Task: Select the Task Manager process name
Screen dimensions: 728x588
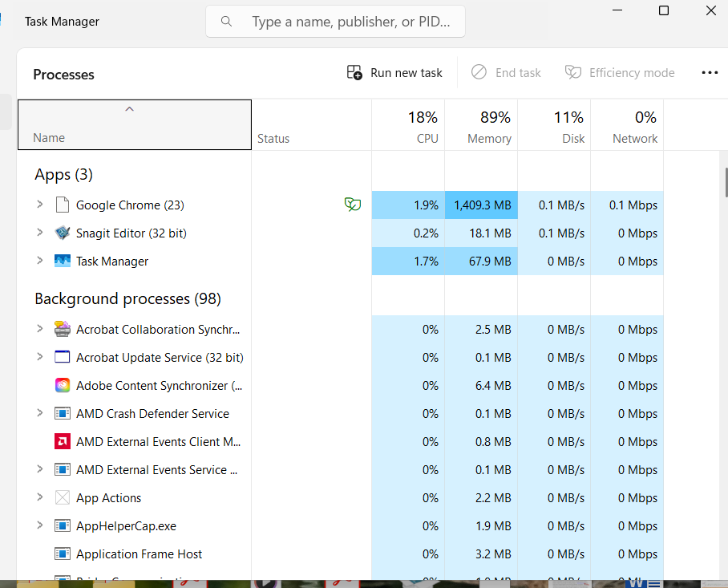Action: click(x=112, y=261)
